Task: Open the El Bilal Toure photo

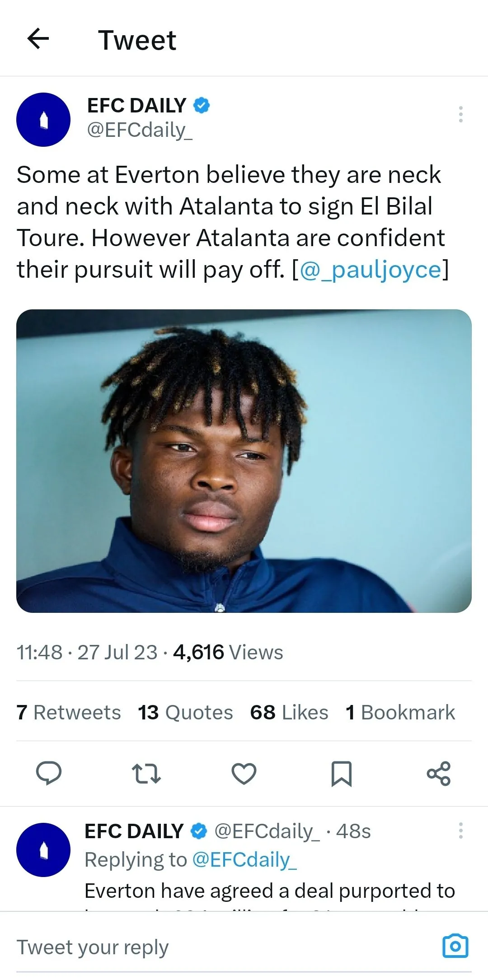Action: click(x=244, y=461)
